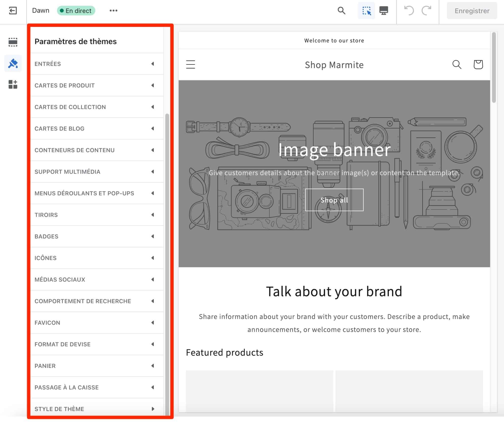Expand CARTES DE BLOG section
Image resolution: width=504 pixels, height=429 pixels.
(97, 129)
